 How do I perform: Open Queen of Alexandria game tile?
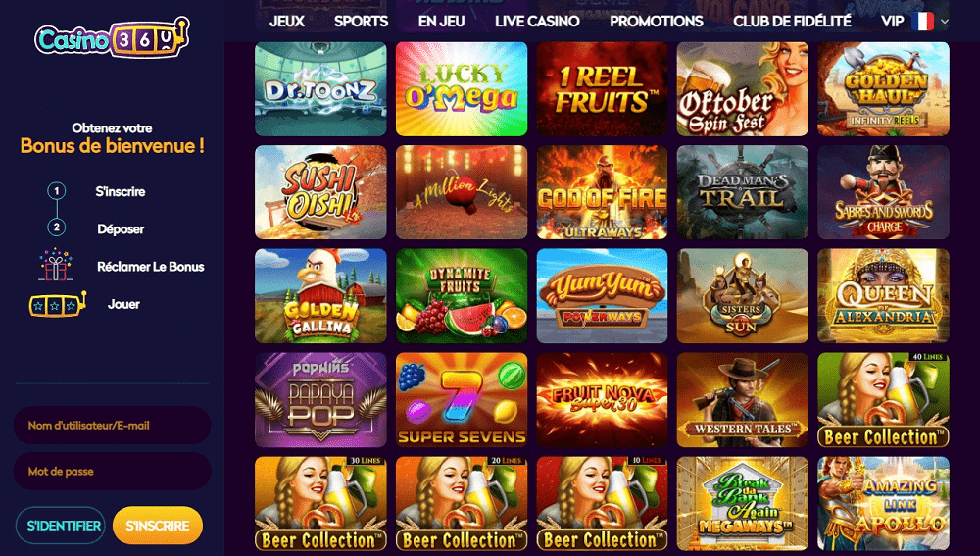[883, 296]
